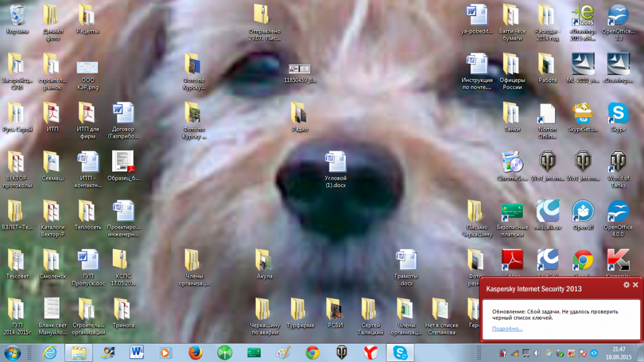
Task: Open Kaspersky notification settings gear
Action: [x=626, y=285]
